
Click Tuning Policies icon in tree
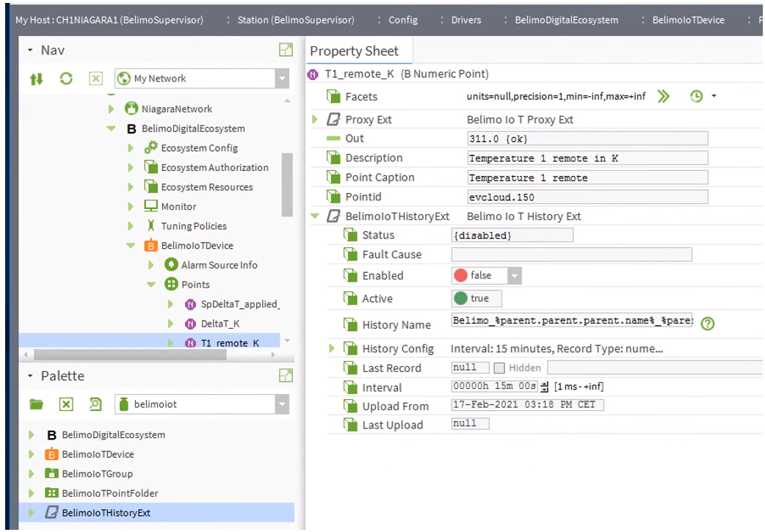click(151, 225)
